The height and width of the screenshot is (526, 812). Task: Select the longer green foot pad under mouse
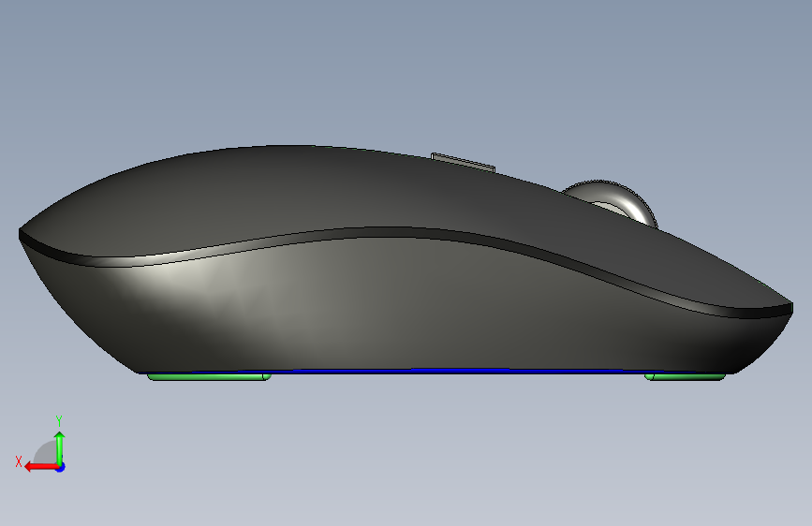(x=209, y=377)
